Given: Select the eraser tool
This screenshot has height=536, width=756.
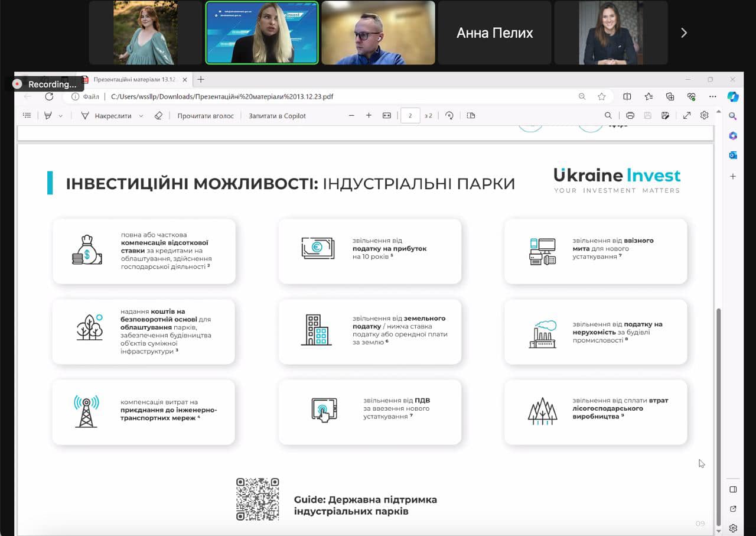Looking at the screenshot, I should click(158, 116).
